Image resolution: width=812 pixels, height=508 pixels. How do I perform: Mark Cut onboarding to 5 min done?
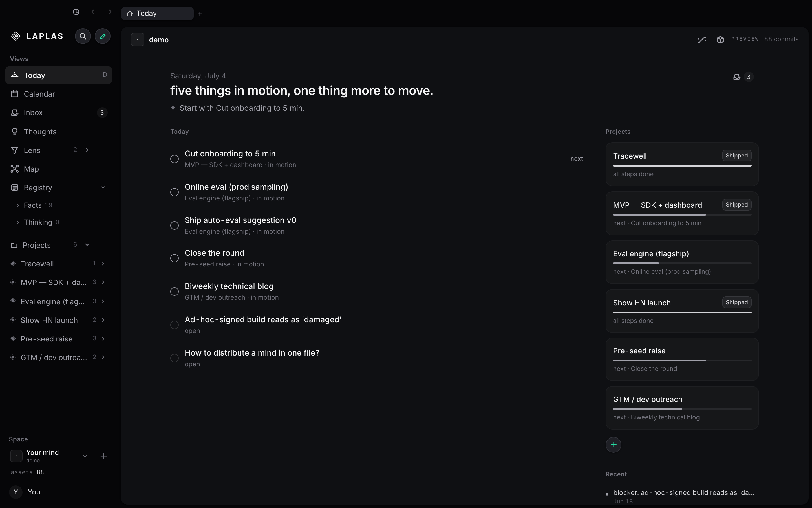175,159
